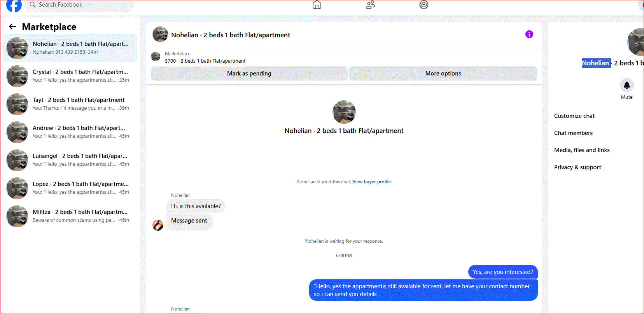The height and width of the screenshot is (314, 644).
Task: Open the Friends icon in top navigation
Action: (371, 5)
